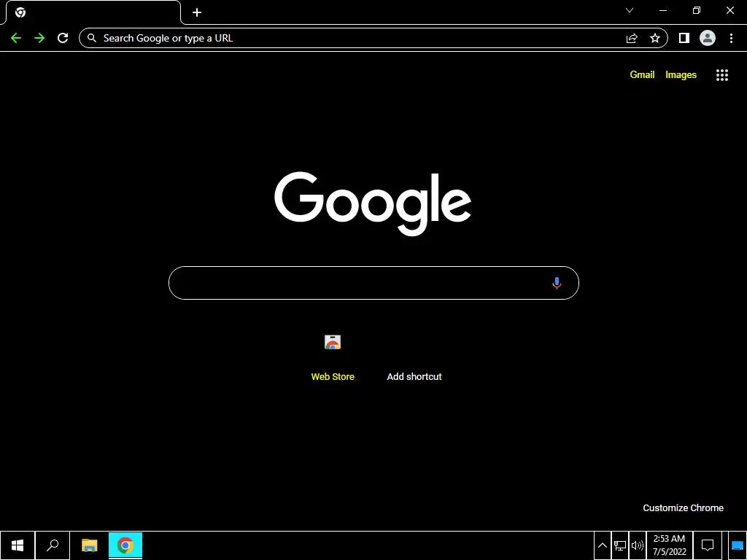Show hidden system tray icons

pyautogui.click(x=603, y=545)
